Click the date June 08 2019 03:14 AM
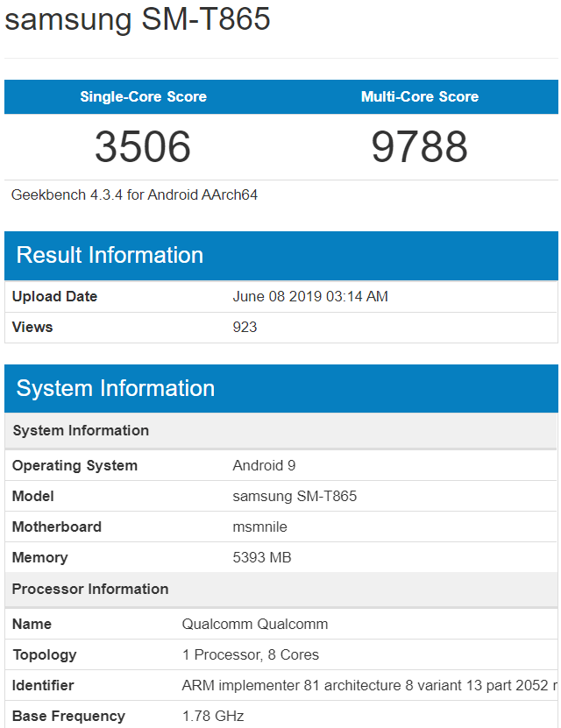The height and width of the screenshot is (728, 561). pyautogui.click(x=310, y=296)
